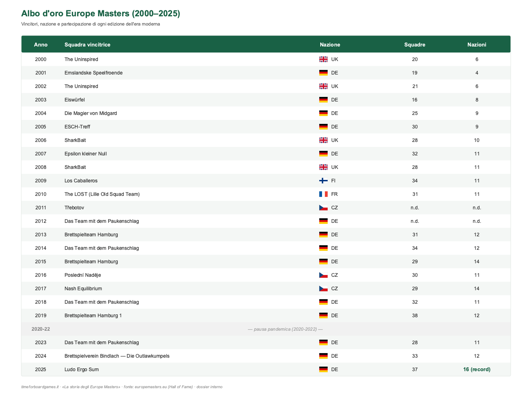Viewport: 532px width, 396px height.
Task: Click the German flag in the 2024 row
Action: [323, 356]
